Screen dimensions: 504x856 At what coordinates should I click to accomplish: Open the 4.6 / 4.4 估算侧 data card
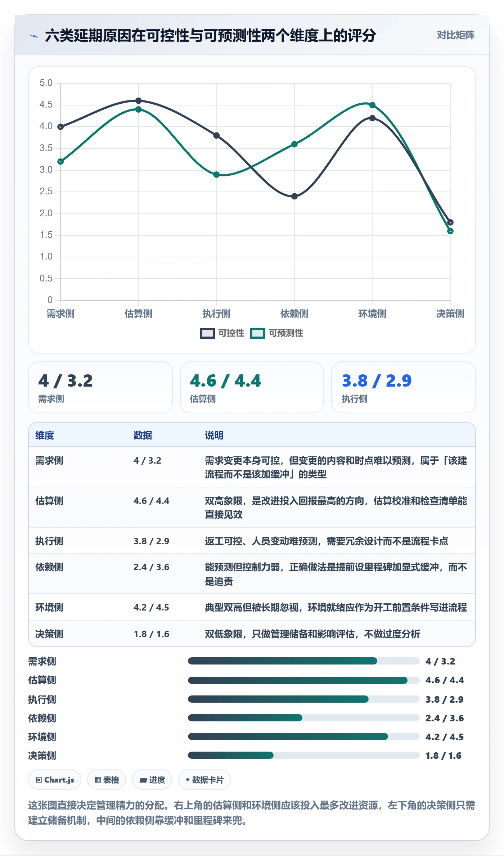click(x=252, y=387)
